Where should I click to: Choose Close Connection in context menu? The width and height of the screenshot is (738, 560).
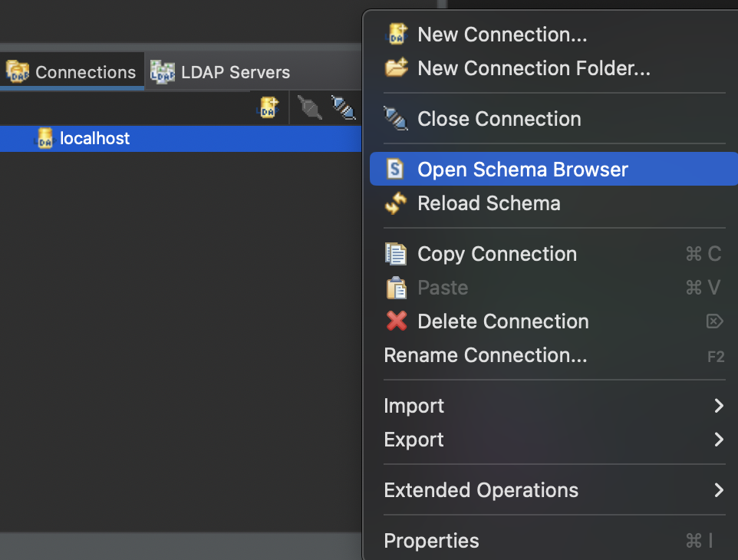point(499,119)
